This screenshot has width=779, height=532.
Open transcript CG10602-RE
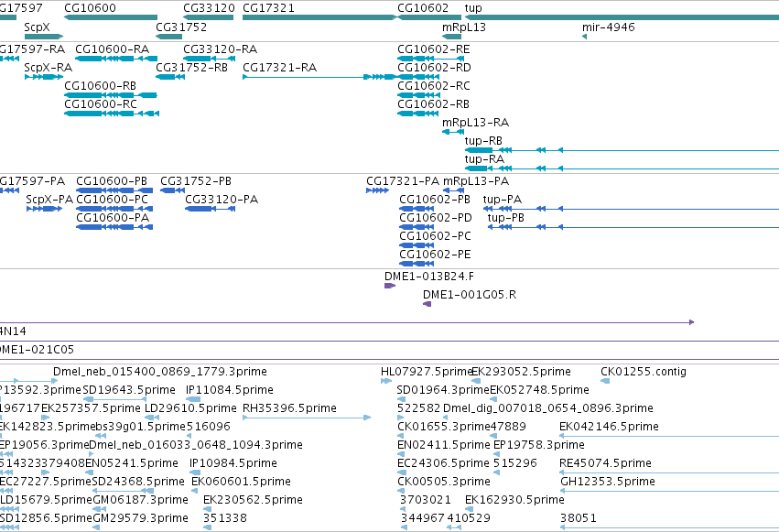pyautogui.click(x=434, y=49)
